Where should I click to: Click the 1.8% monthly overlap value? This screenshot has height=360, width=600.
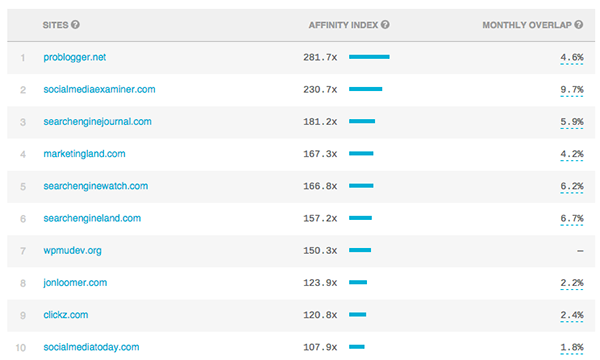click(x=572, y=347)
